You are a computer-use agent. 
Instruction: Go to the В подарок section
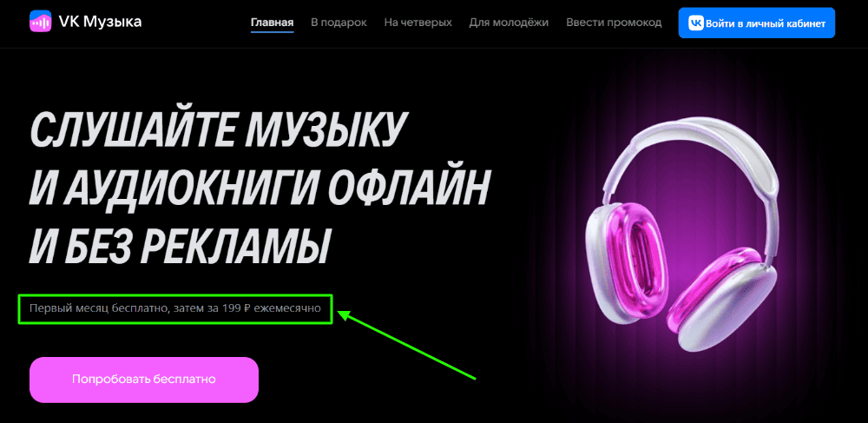coord(339,23)
